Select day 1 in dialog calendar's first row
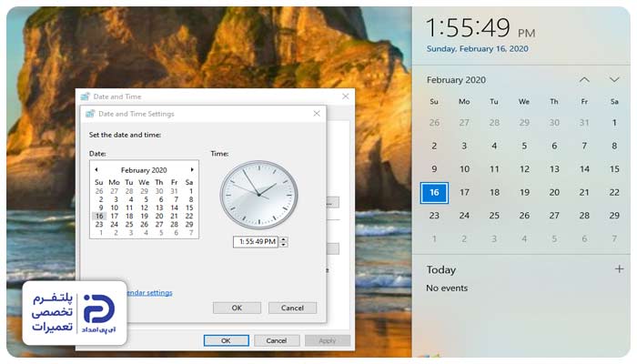The image size is (637, 364). click(190, 191)
